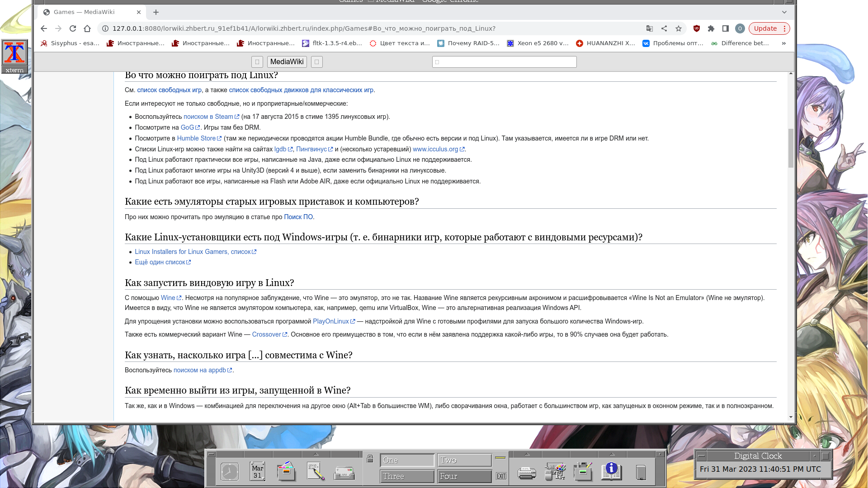Focus the wiki search field
Image resolution: width=868 pixels, height=488 pixels.
(505, 62)
